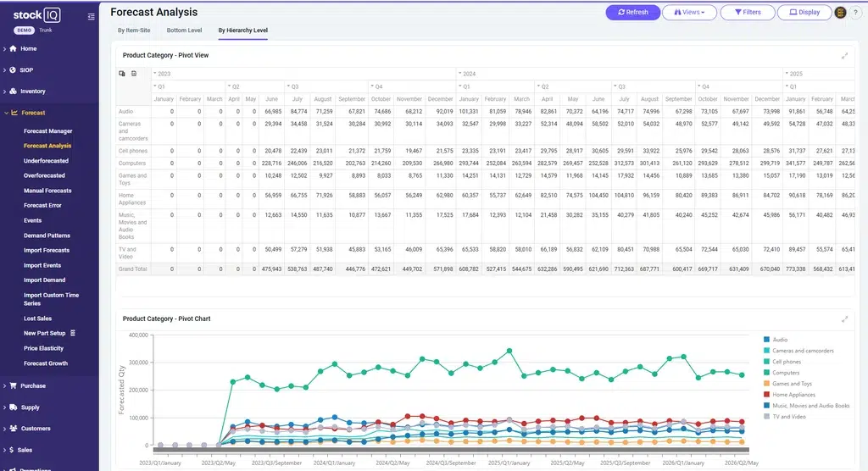
Task: Click the list icon next to New Part Setup
Action: coord(73,333)
